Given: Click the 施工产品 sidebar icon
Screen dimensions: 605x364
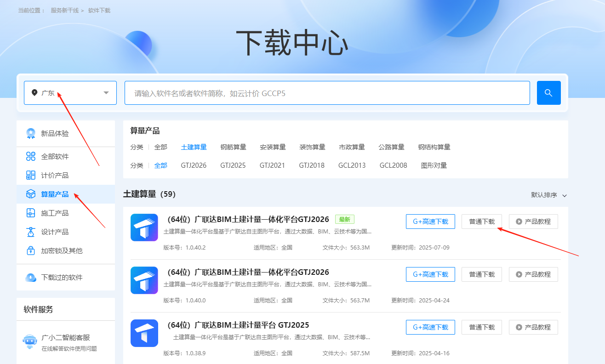Looking at the screenshot, I should tap(31, 213).
